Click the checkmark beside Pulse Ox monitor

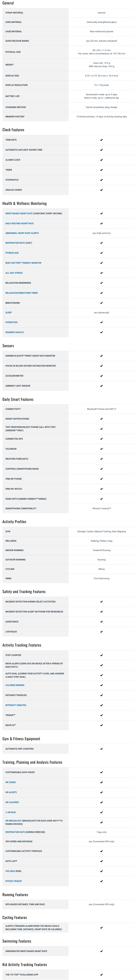point(102,366)
